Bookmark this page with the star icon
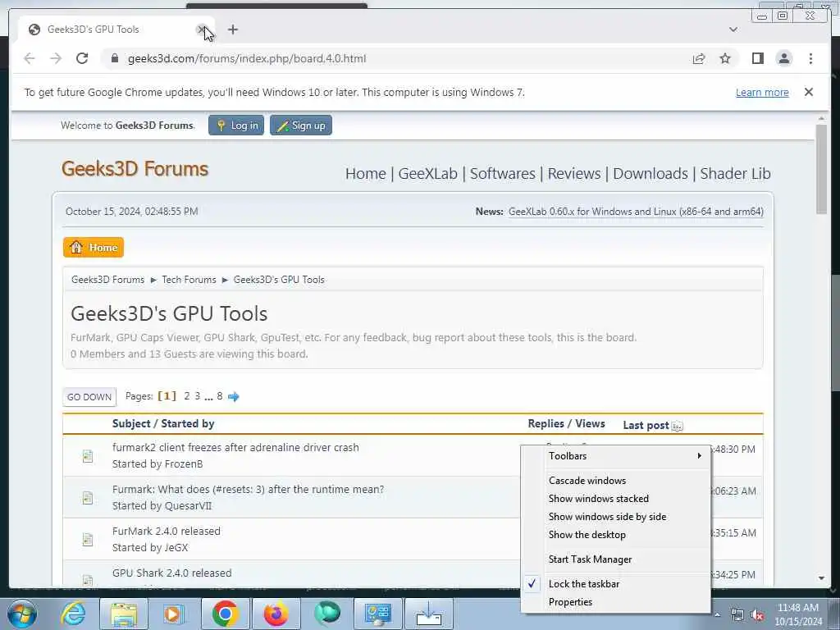The image size is (840, 630). [x=725, y=58]
